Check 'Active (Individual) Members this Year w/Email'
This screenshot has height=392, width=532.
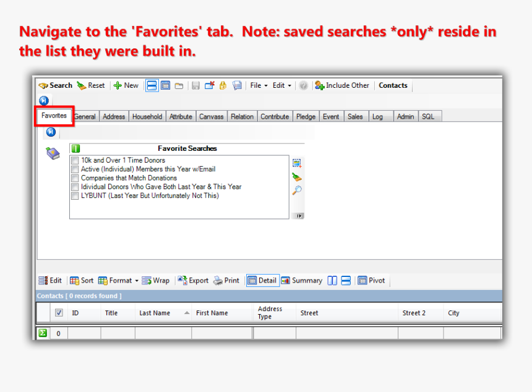(x=75, y=169)
